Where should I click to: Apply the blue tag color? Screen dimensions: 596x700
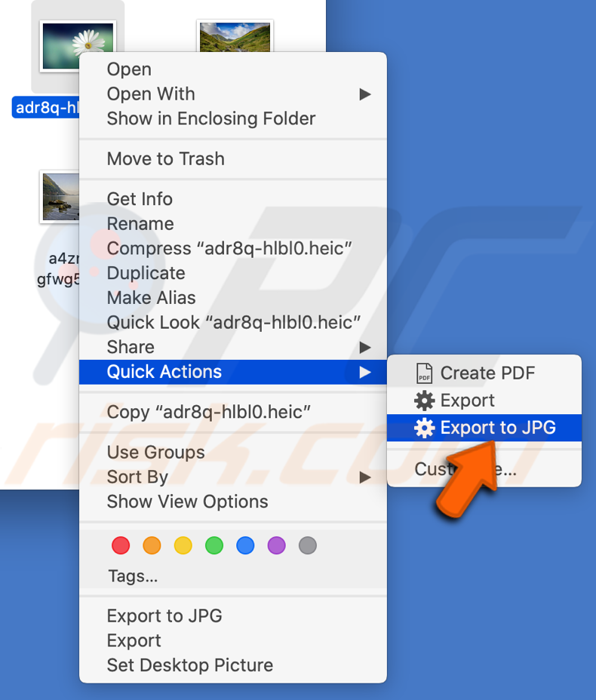(245, 545)
